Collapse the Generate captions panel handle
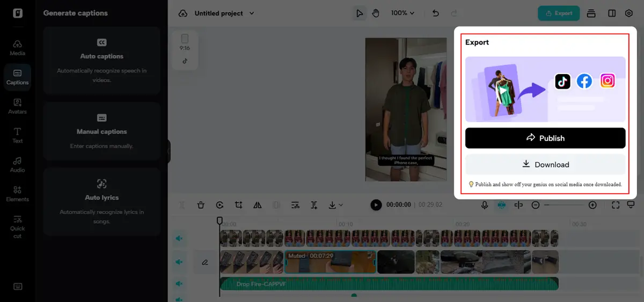This screenshot has width=644, height=302. coord(169,152)
